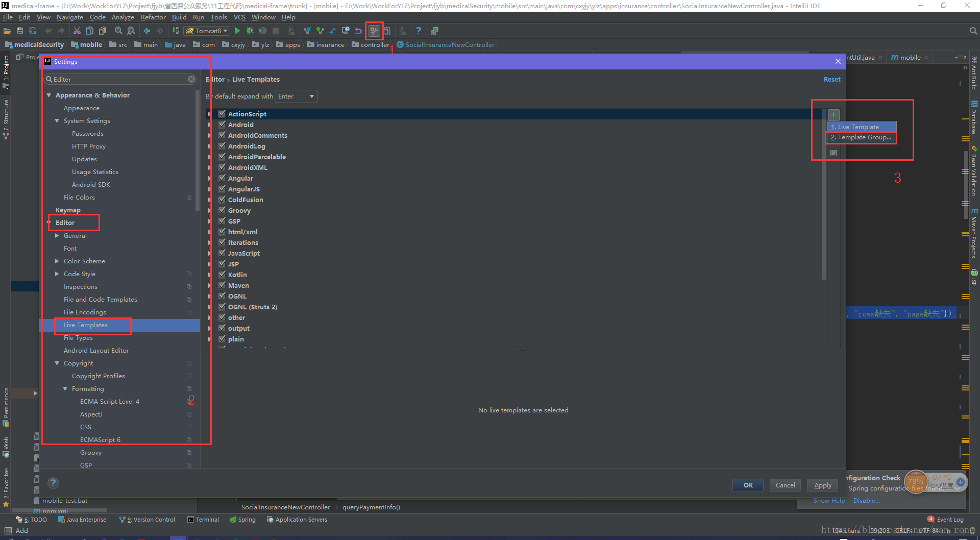Click the Copy toolbar icon

tap(90, 31)
